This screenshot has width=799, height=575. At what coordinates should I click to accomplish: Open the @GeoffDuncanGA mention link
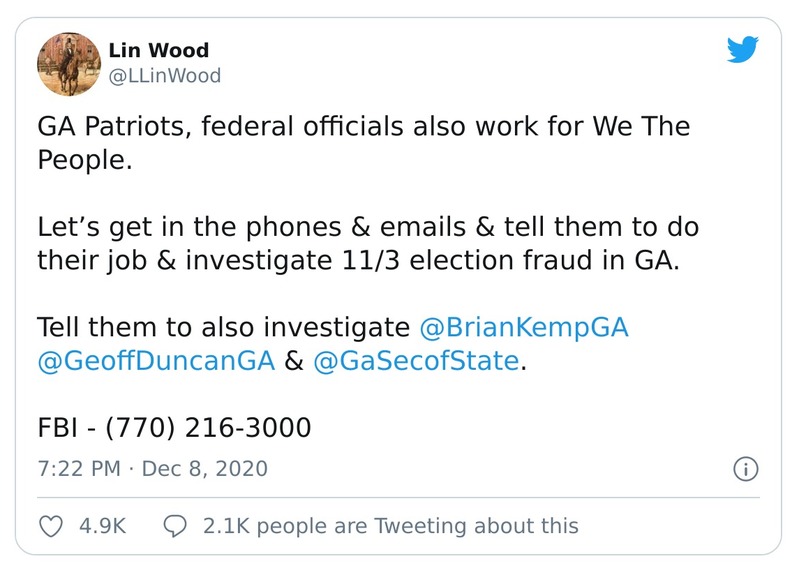pyautogui.click(x=155, y=361)
